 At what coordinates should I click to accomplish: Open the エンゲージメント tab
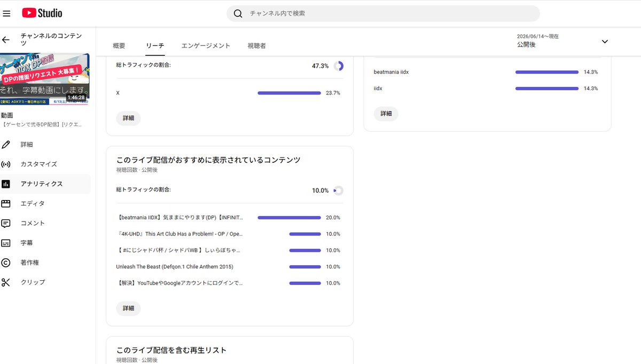206,46
